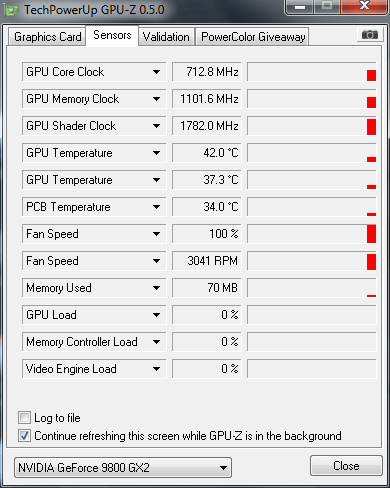Click the GPU-Z app icon in title bar
Viewport: 390px width, 488px height.
[11, 10]
